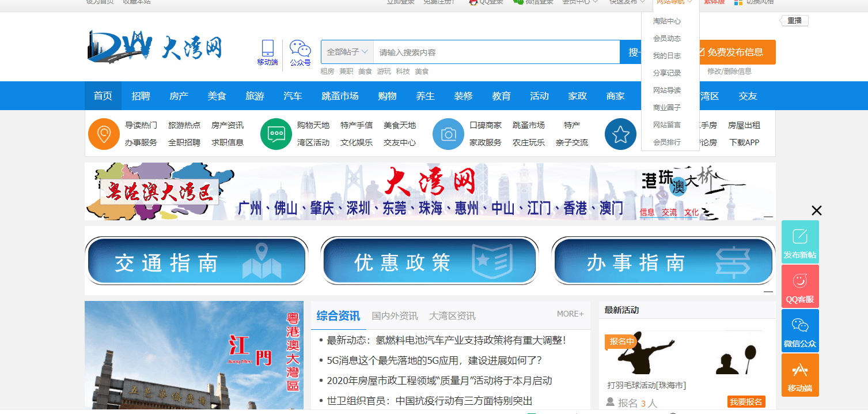Click the 微信公众 sidebar icon
Viewport: 868px width, 414px height.
click(x=799, y=330)
